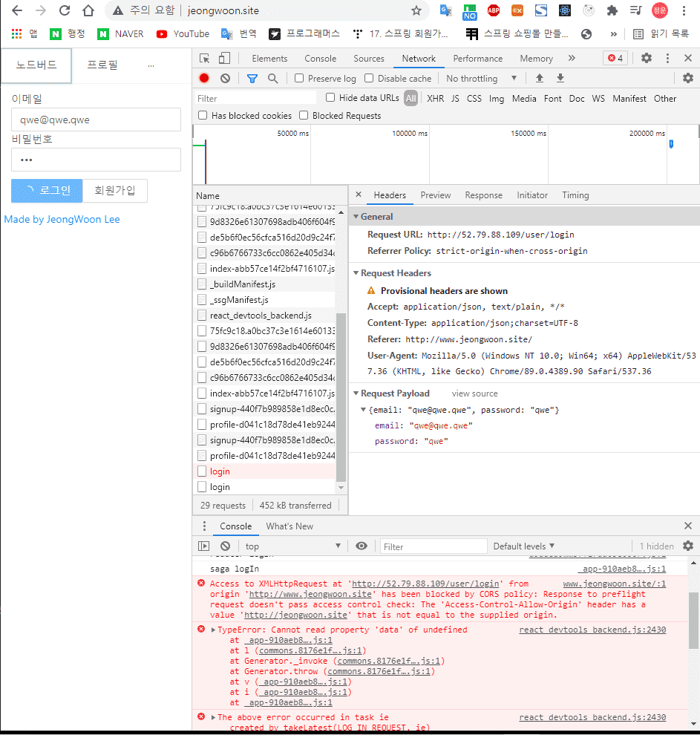Open the 프로필 page tab
700x735 pixels.
click(x=102, y=65)
